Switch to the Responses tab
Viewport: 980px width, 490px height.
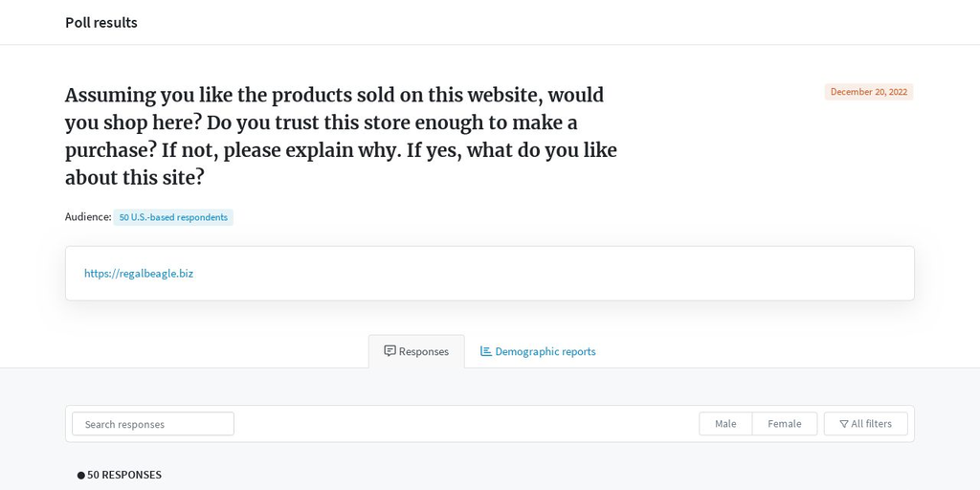click(x=416, y=351)
